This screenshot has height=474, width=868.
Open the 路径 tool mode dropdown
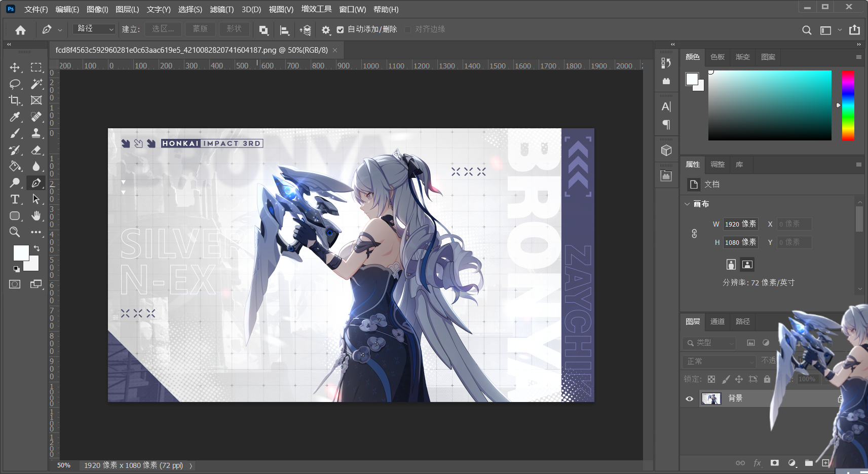pos(94,29)
